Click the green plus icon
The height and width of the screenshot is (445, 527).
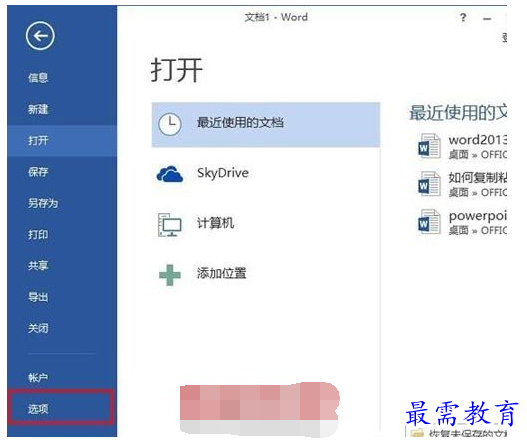point(170,275)
